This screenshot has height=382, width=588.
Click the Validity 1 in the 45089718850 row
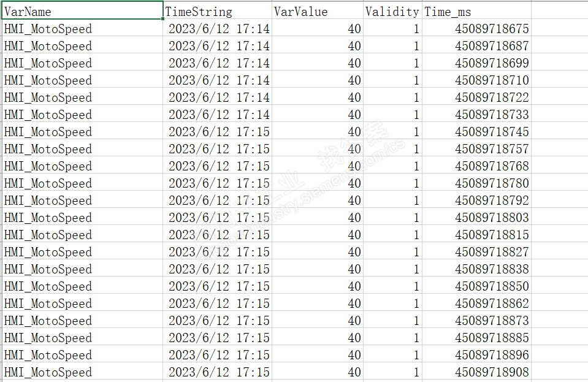tap(392, 286)
